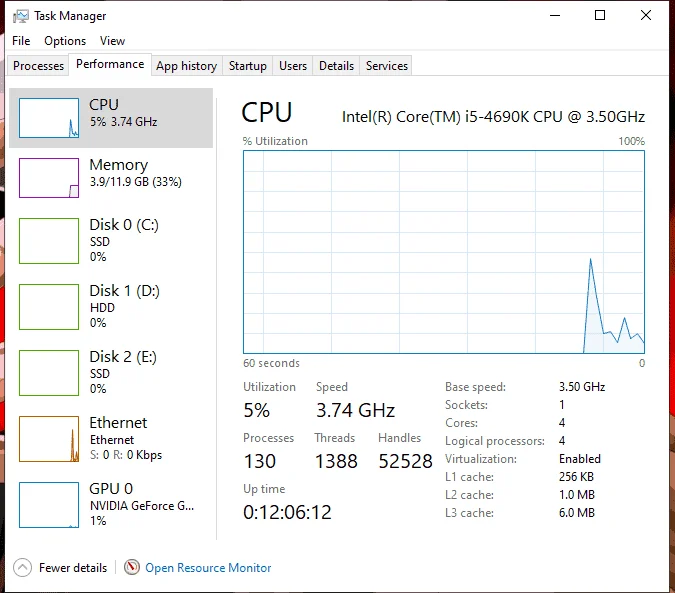Screen dimensions: 675x593
Task: Click the large CPU utilization graph
Action: (444, 252)
